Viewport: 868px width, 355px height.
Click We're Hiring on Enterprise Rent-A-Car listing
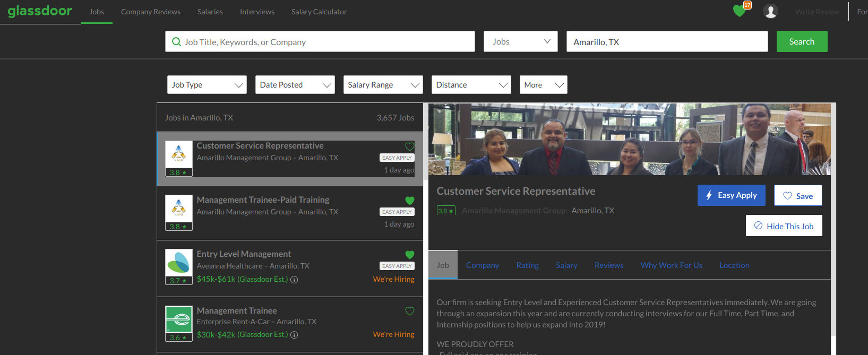point(393,334)
